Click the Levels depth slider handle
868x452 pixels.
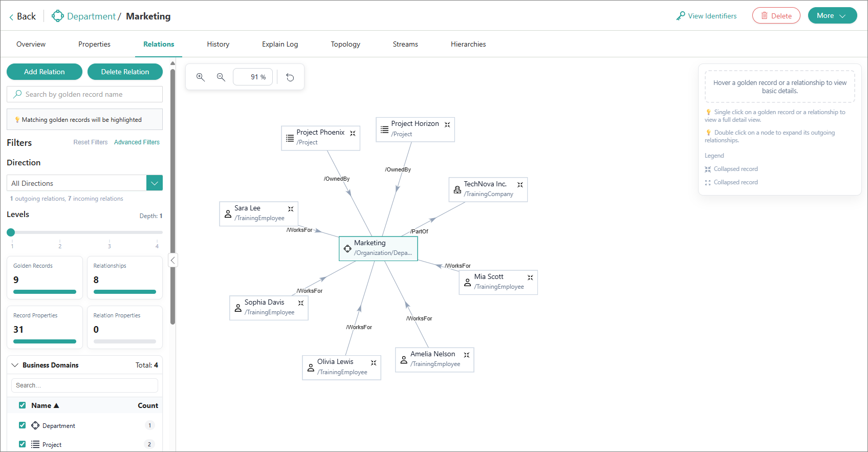pyautogui.click(x=11, y=232)
